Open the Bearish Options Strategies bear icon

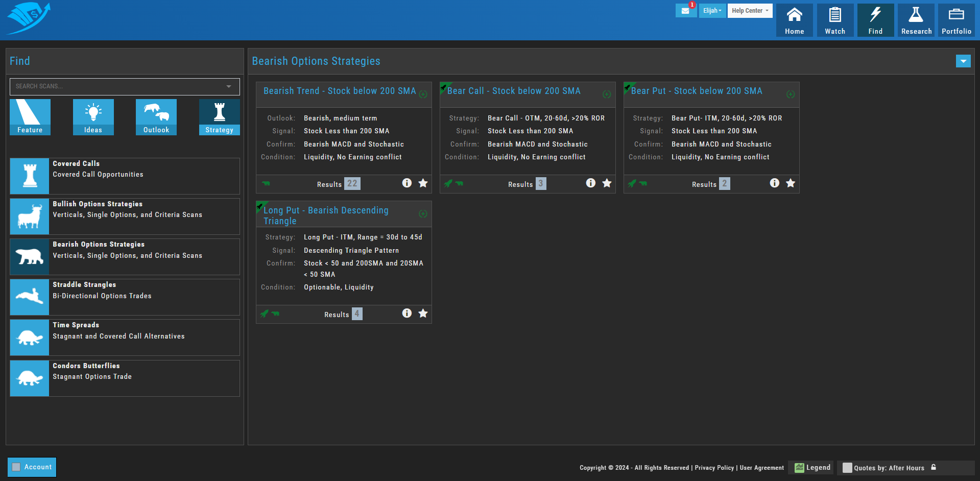[30, 257]
